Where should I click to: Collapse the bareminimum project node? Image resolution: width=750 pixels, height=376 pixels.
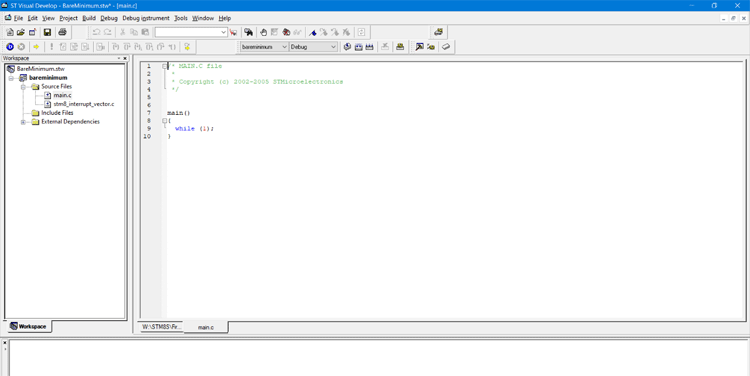pos(11,78)
